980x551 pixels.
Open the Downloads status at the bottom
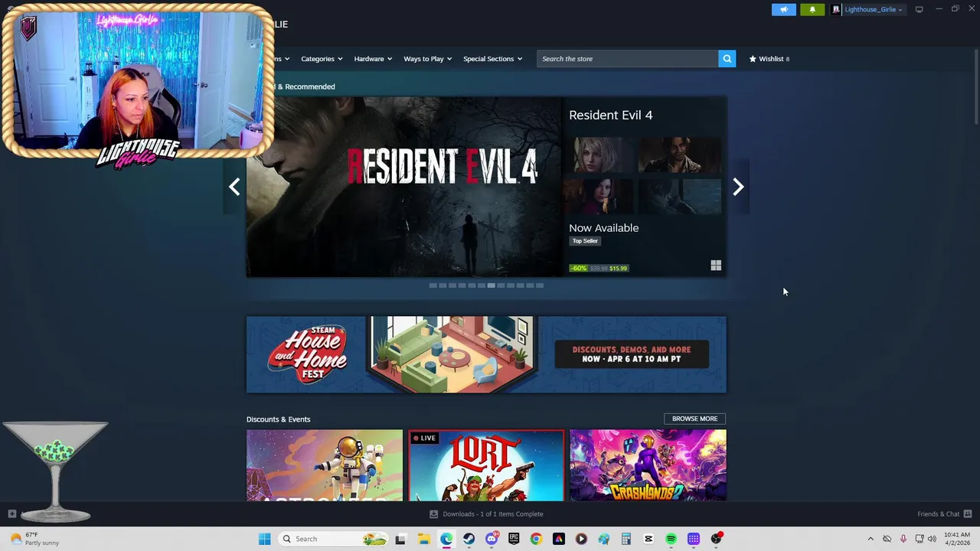pos(492,514)
